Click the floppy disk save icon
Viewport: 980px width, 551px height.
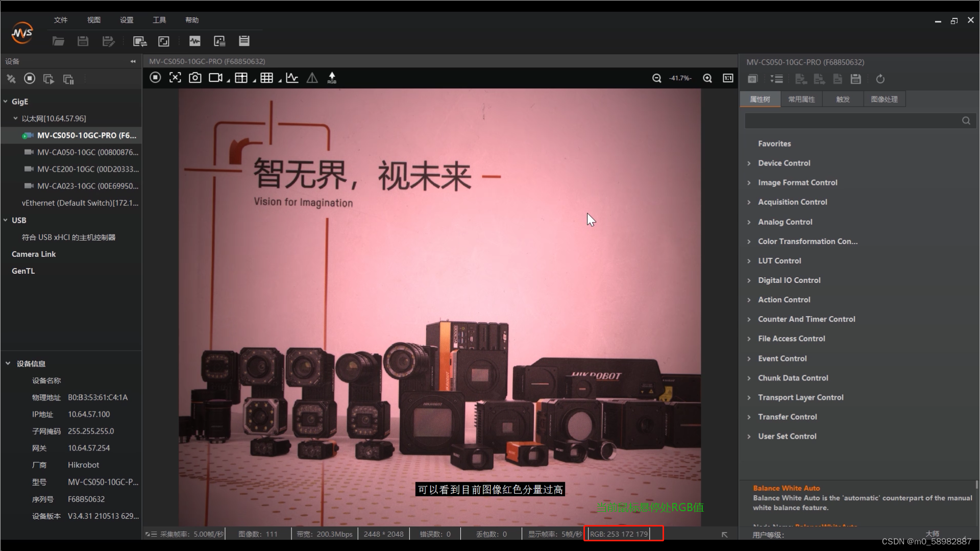(x=83, y=41)
